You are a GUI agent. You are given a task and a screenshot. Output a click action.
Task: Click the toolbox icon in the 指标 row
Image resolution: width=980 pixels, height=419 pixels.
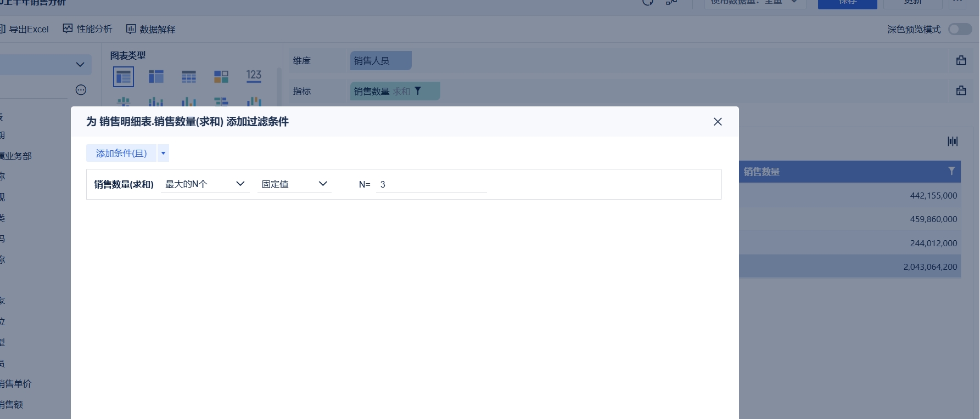pos(961,91)
